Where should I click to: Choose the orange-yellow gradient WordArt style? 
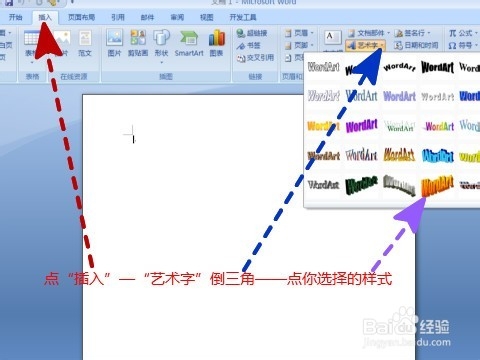tap(324, 126)
